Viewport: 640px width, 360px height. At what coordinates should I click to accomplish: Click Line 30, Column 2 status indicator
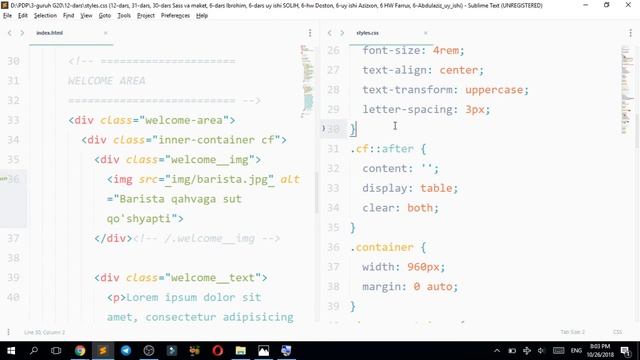point(44,332)
